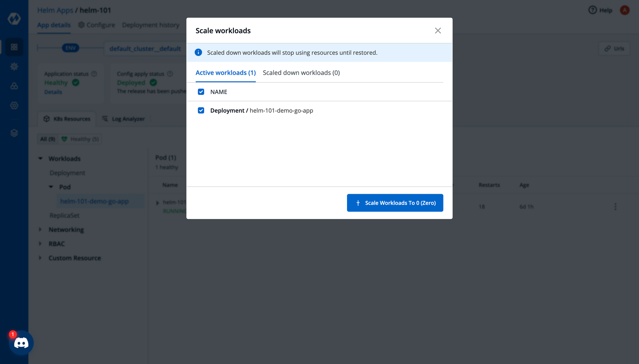639x364 pixels.
Task: Click the Healthy status checkmark icon
Action: point(76,83)
